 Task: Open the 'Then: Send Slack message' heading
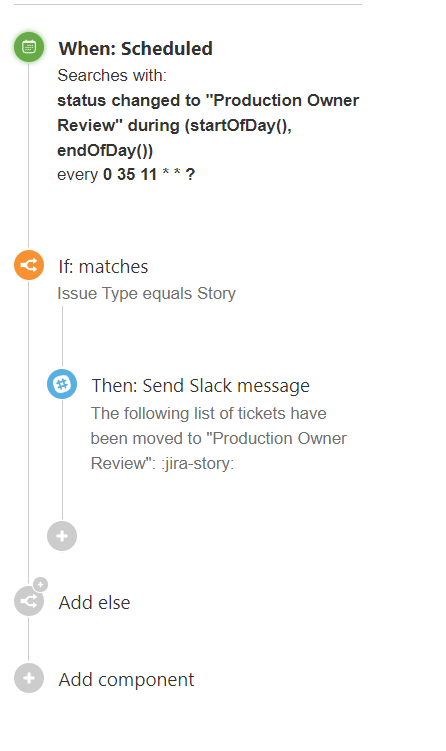tap(201, 386)
